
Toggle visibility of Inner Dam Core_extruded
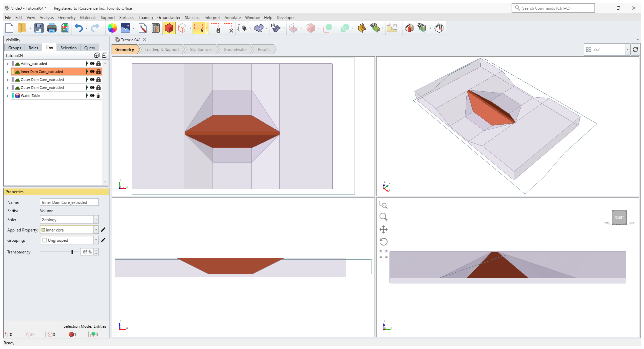click(x=92, y=72)
